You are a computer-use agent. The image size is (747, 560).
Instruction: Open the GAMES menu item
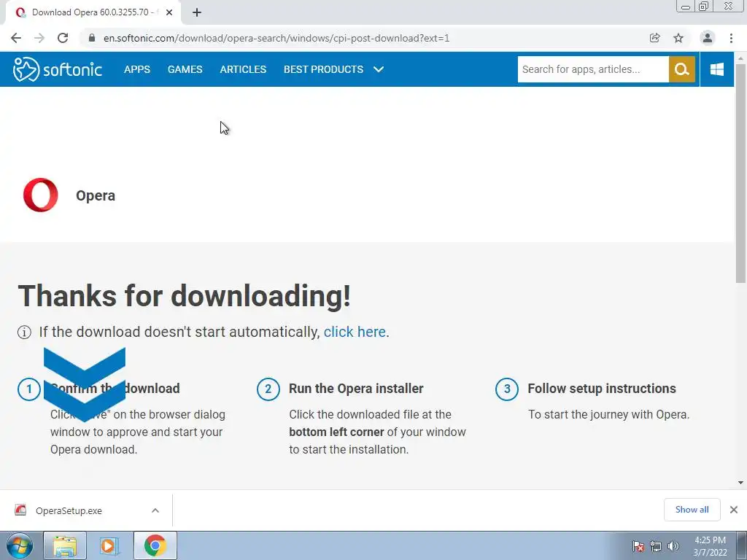point(185,69)
